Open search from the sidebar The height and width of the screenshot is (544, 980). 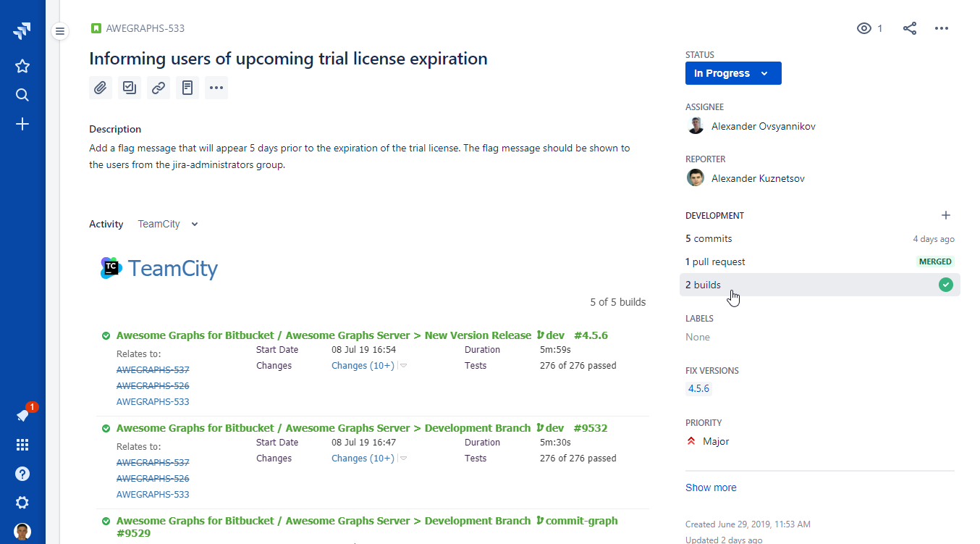click(x=22, y=96)
